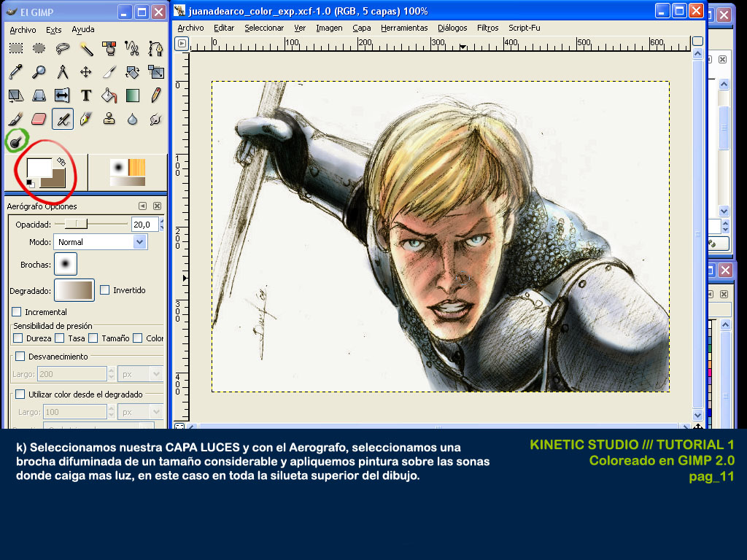This screenshot has height=560, width=747.
Task: Select the Paintbrush tool
Action: tap(16, 119)
